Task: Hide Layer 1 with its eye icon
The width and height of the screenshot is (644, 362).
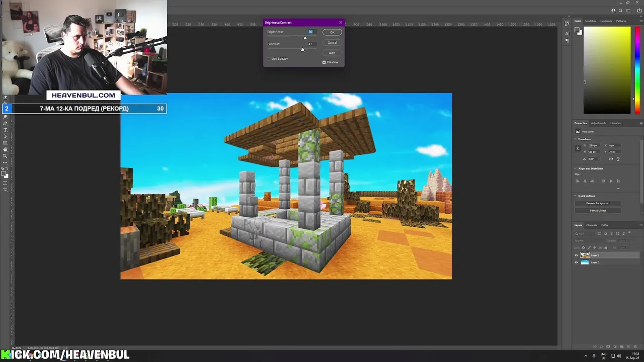Action: [x=576, y=255]
